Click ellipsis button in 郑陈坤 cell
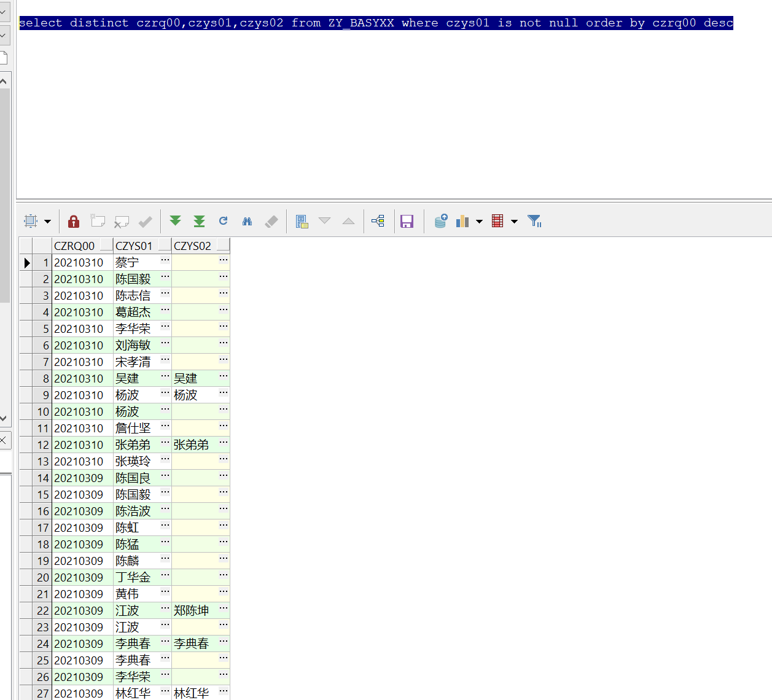Image resolution: width=772 pixels, height=700 pixels. click(x=224, y=609)
